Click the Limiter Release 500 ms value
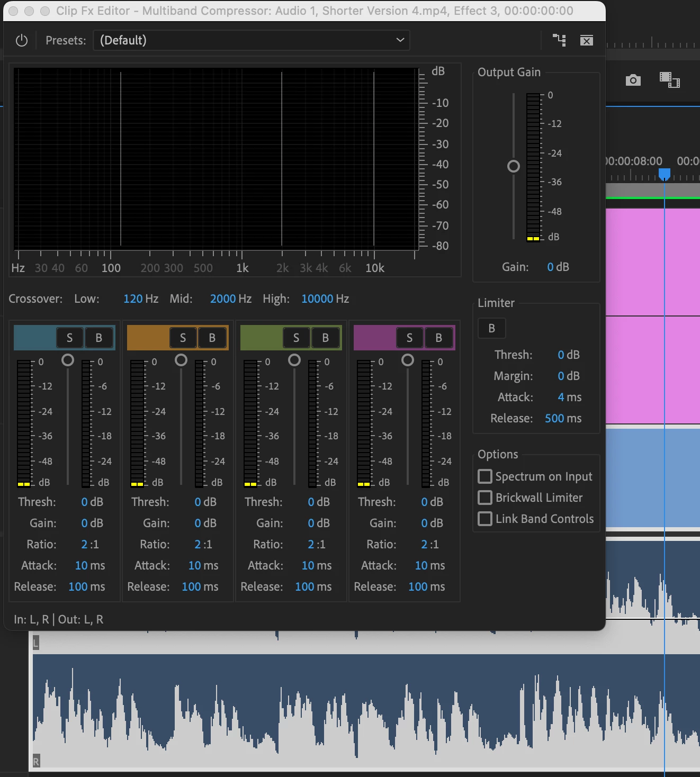This screenshot has width=700, height=777. tap(563, 418)
